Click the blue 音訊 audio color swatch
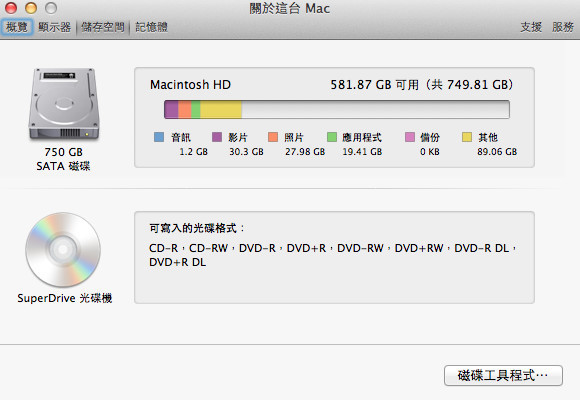The height and width of the screenshot is (400, 580). [159, 137]
